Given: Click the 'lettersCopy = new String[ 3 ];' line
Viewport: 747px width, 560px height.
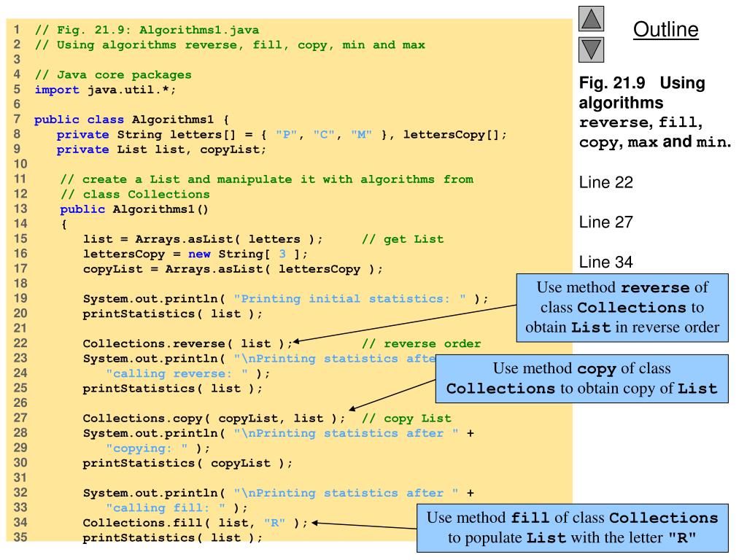Looking at the screenshot, I should coord(196,254).
